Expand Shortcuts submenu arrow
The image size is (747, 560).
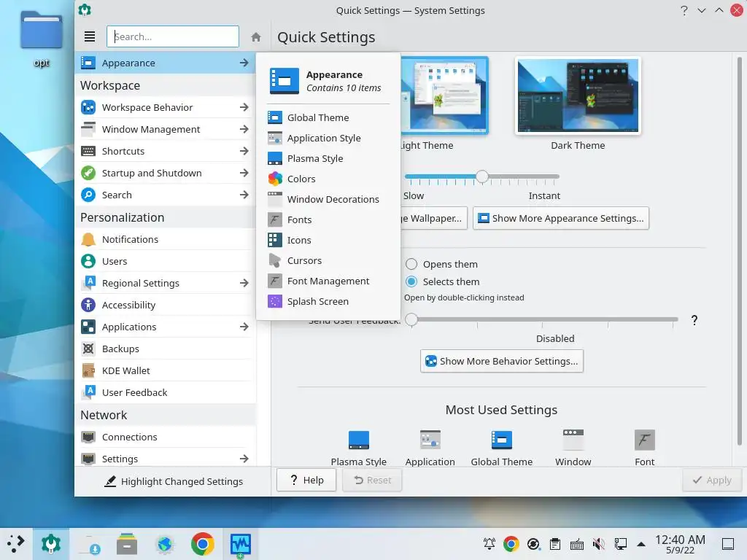coord(244,152)
